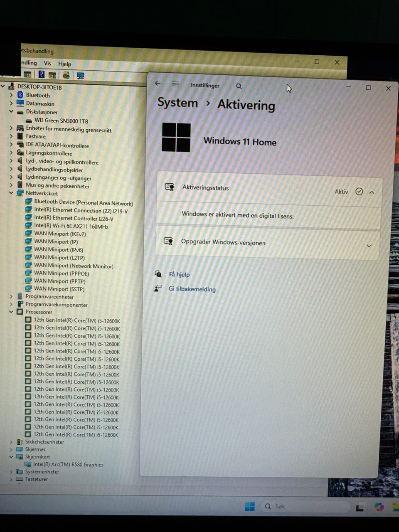Select WAN Miniport (Network Monitor)
Screen dimensions: 399x532
coord(74,266)
